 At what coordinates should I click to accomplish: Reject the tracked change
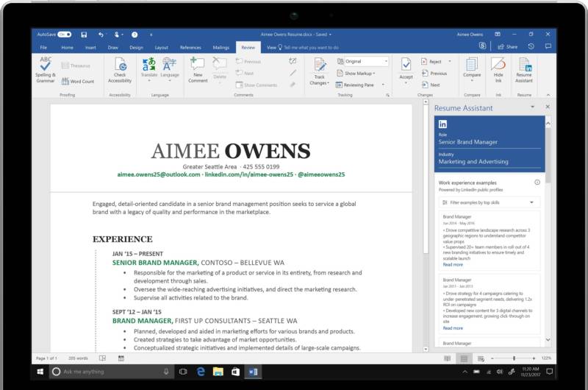(x=431, y=62)
